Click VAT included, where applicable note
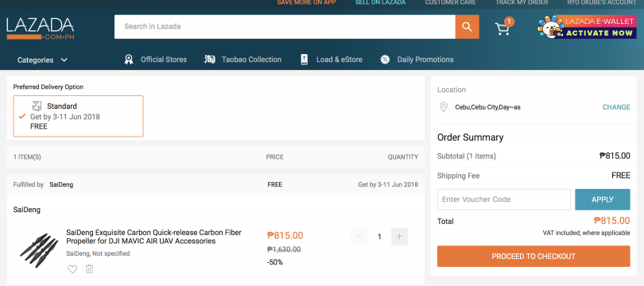 [586, 233]
